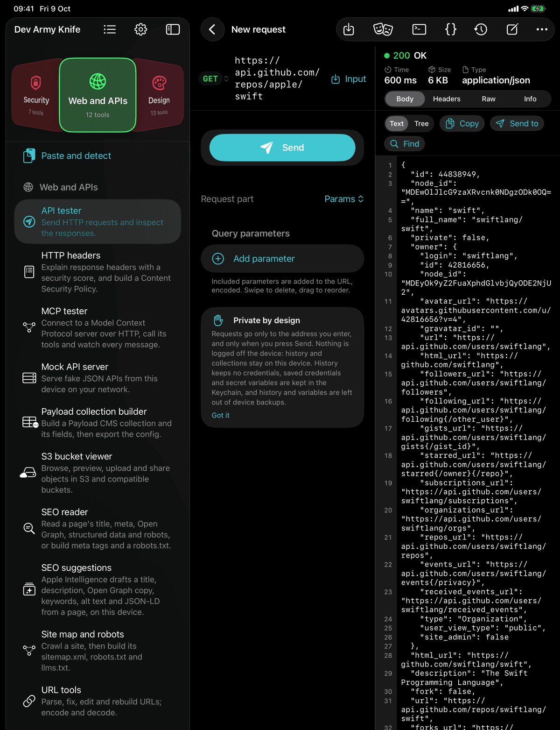Open the theater masks mock icon
Image resolution: width=560 pixels, height=730 pixels.
click(x=383, y=29)
